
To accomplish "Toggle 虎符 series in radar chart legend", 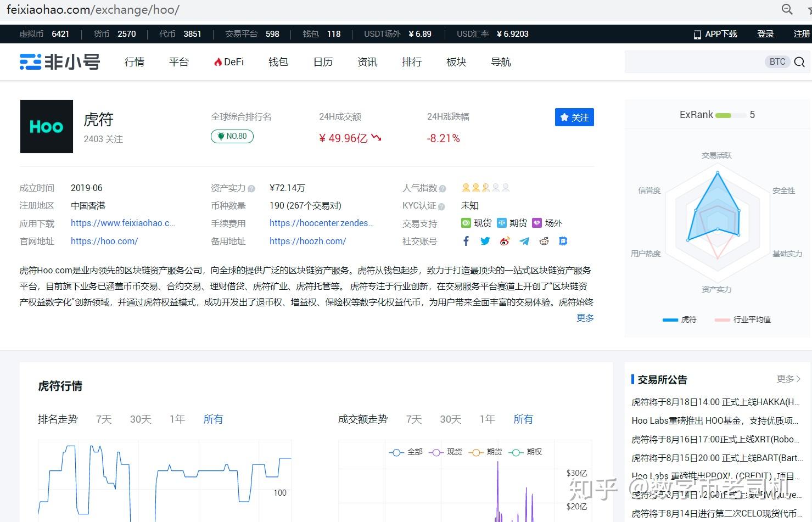I will (x=679, y=319).
